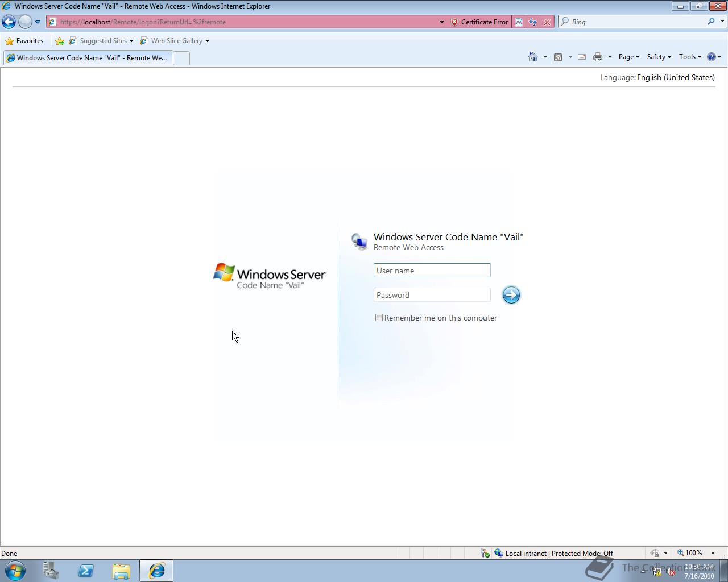Show hidden system tray icons
Viewport: 728px width, 582px height.
click(x=643, y=571)
